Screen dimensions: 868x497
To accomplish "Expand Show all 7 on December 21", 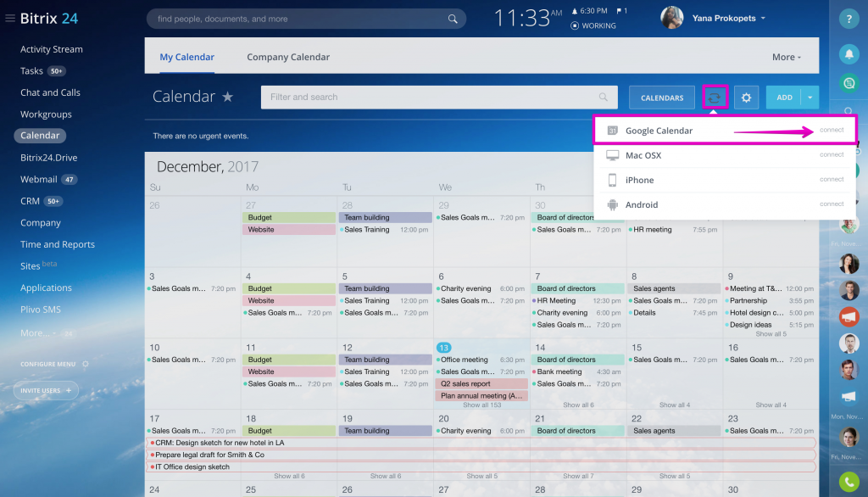I will tap(578, 476).
